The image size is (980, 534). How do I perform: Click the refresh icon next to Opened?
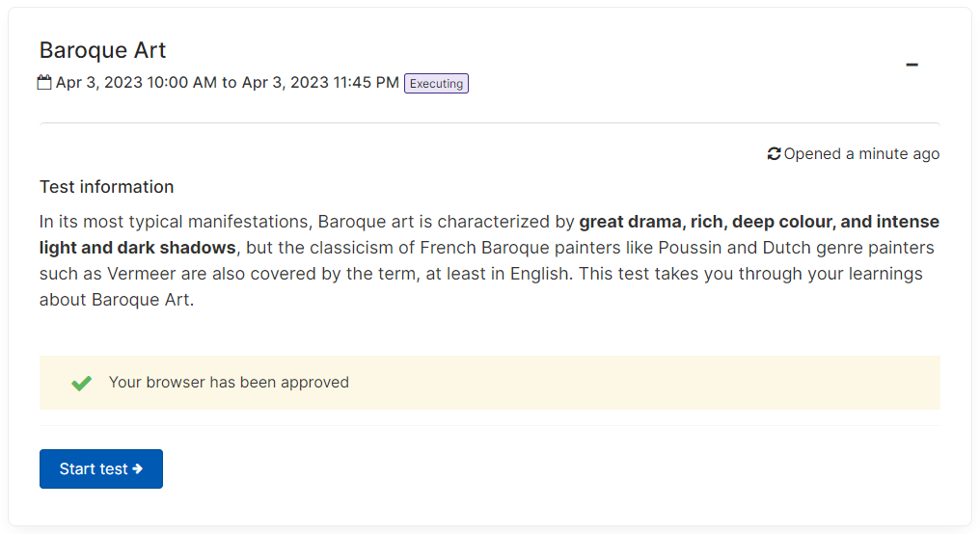[x=774, y=153]
